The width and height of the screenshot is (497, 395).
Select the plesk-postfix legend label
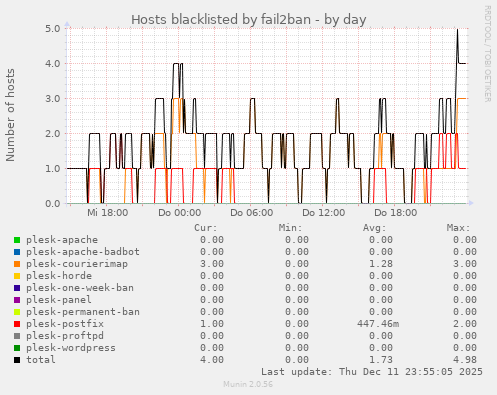tap(65, 324)
